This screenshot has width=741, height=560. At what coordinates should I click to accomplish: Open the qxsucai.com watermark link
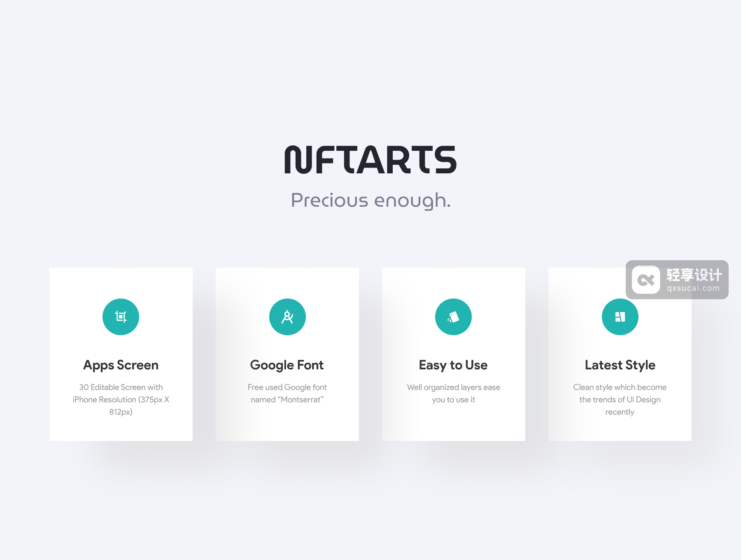point(693,288)
